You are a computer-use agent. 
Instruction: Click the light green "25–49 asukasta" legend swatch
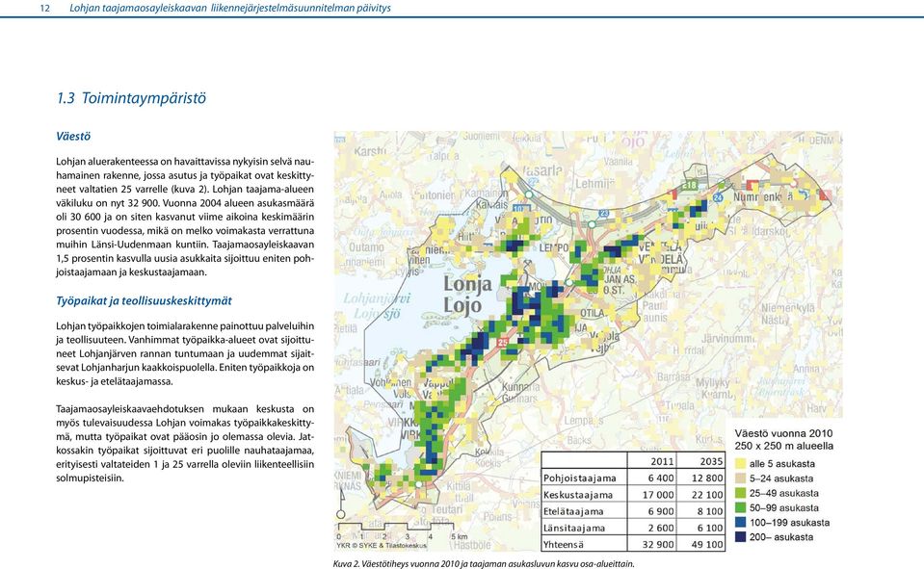coord(740,493)
